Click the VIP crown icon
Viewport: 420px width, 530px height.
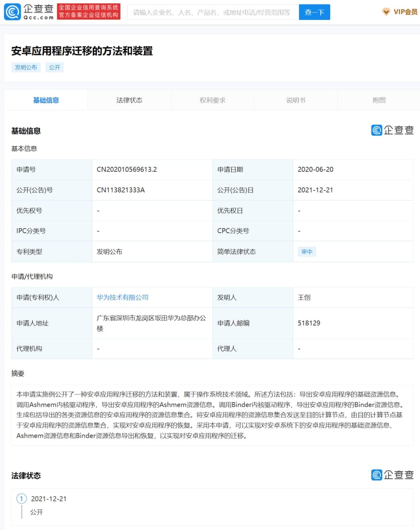[x=386, y=12]
